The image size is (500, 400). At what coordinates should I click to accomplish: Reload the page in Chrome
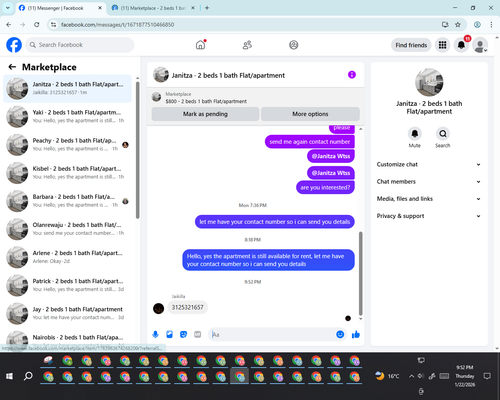click(37, 24)
